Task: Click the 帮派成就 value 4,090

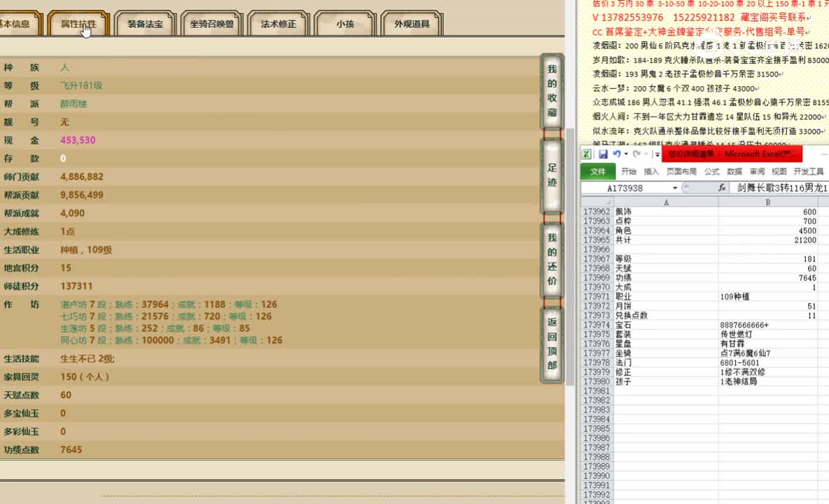Action: pos(72,213)
